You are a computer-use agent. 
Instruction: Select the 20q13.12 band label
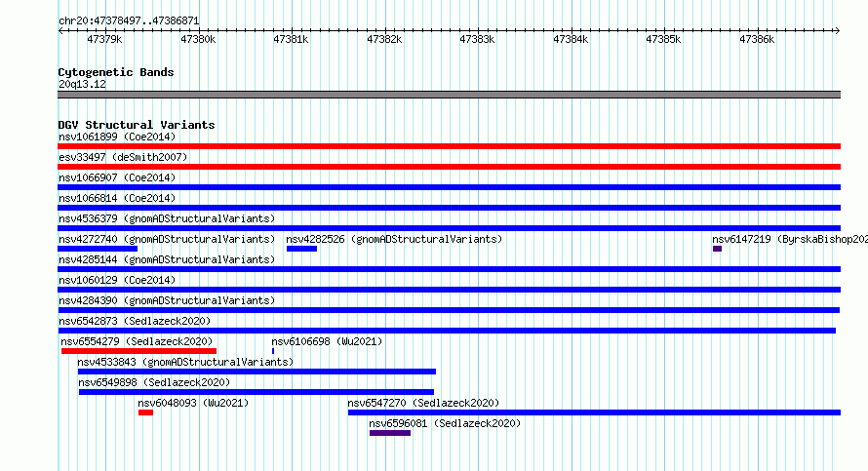[x=82, y=84]
